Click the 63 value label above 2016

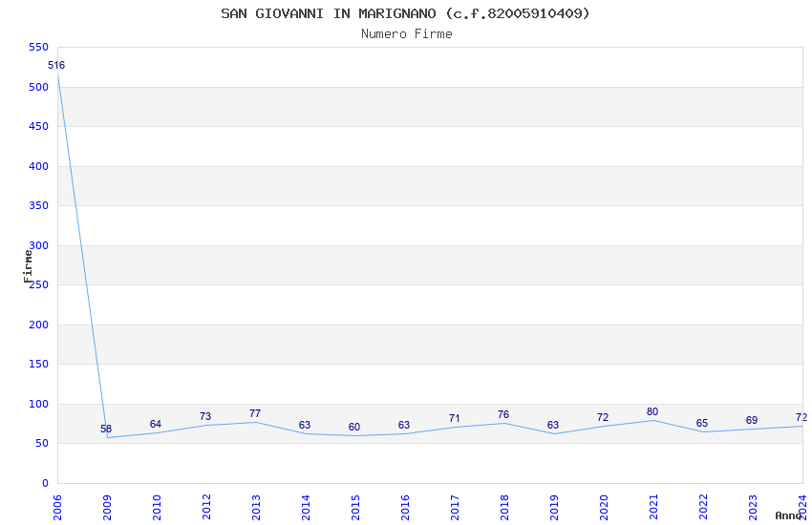tap(404, 425)
